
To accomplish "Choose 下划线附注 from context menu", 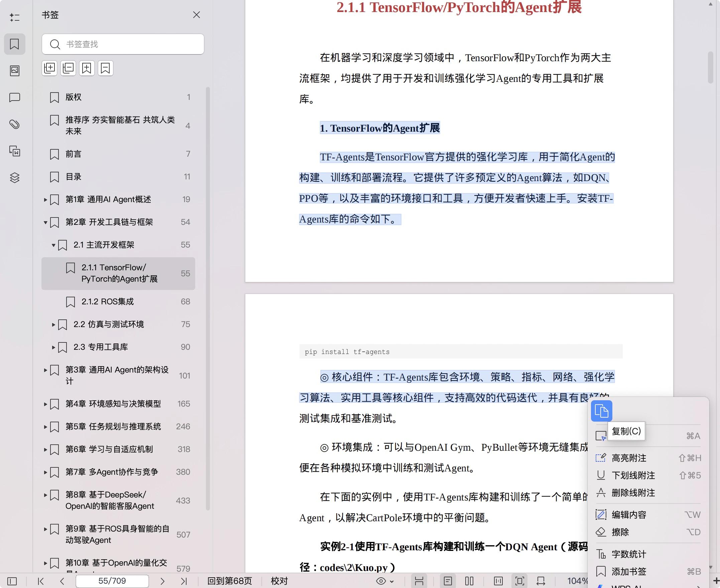I will [648, 475].
